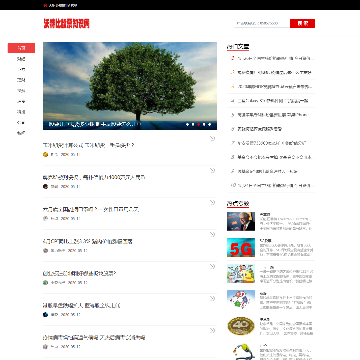Focus the search input box in header
The height and width of the screenshot is (360, 360).
point(262,23)
